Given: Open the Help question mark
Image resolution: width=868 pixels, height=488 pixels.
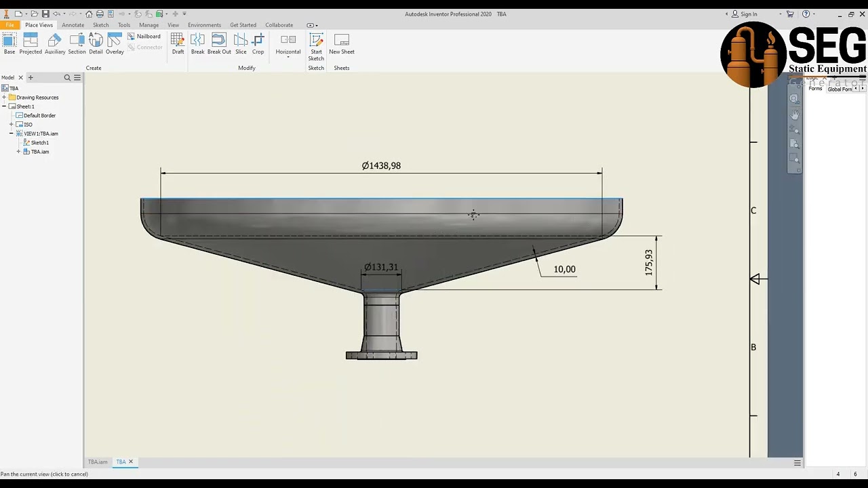Looking at the screenshot, I should click(x=806, y=14).
